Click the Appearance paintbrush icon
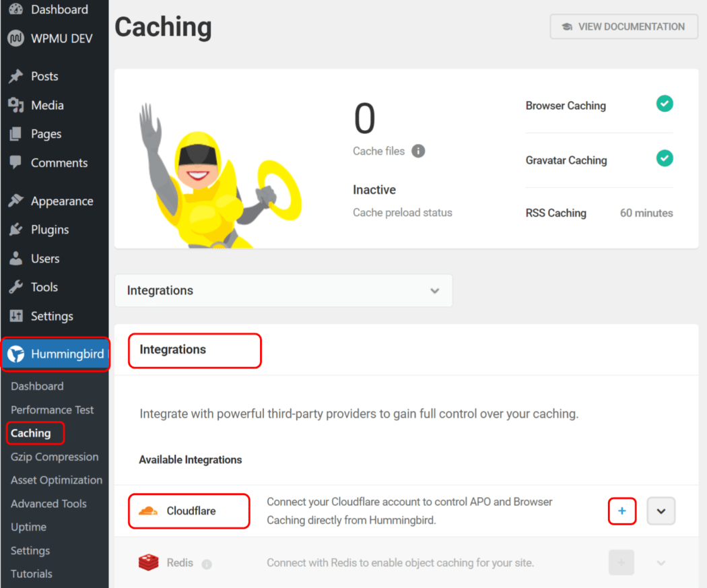This screenshot has width=707, height=588. (x=15, y=201)
